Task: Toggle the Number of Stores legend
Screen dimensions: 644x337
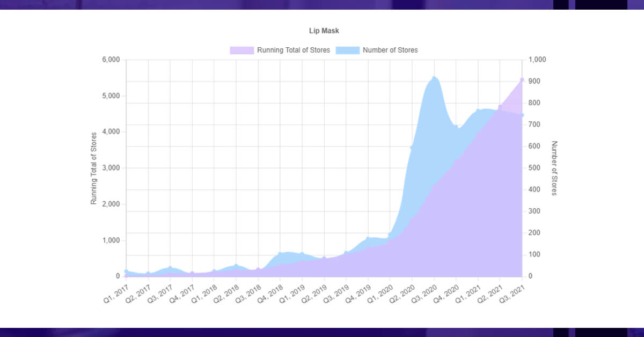Action: point(377,50)
